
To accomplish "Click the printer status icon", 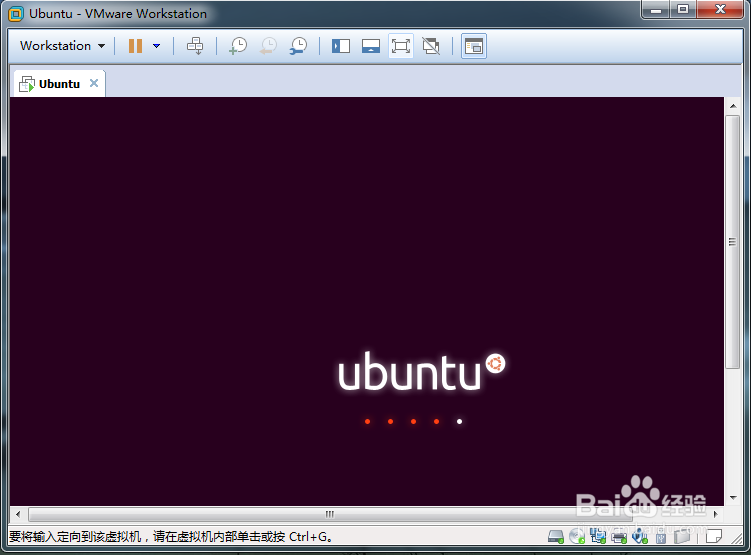I will click(619, 537).
